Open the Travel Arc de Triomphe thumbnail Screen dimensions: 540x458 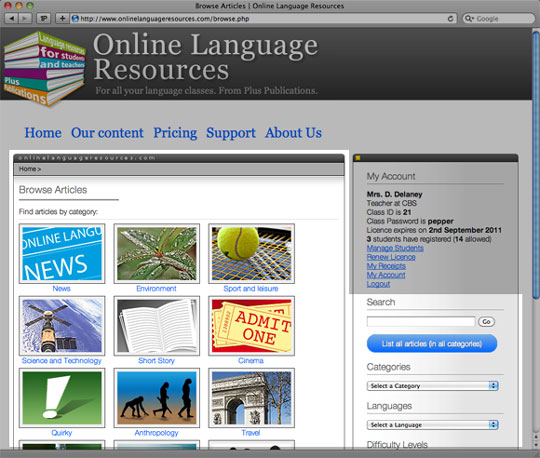[x=251, y=398]
